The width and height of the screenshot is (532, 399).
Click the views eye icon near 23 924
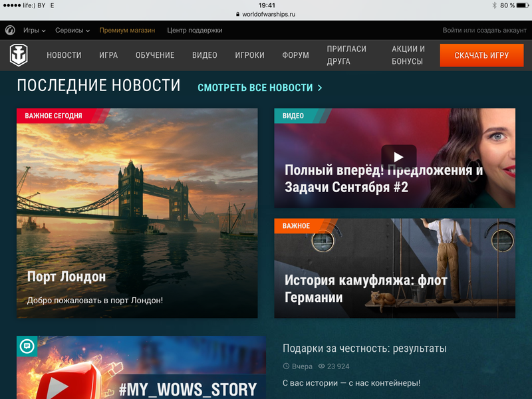(322, 366)
